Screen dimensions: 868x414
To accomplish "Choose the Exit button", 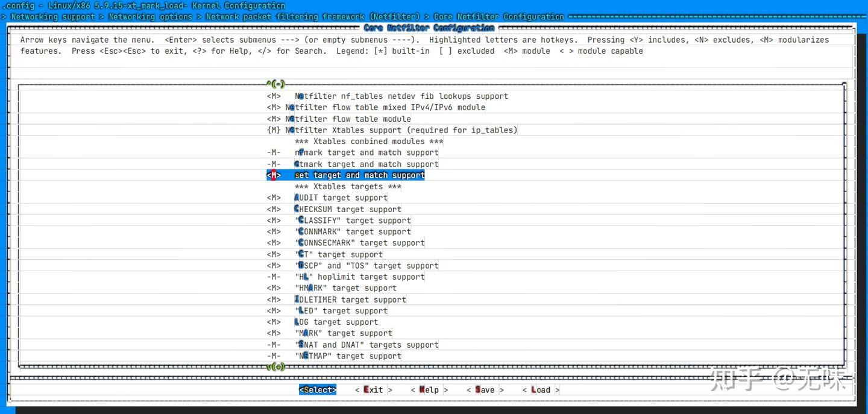I will tap(374, 390).
